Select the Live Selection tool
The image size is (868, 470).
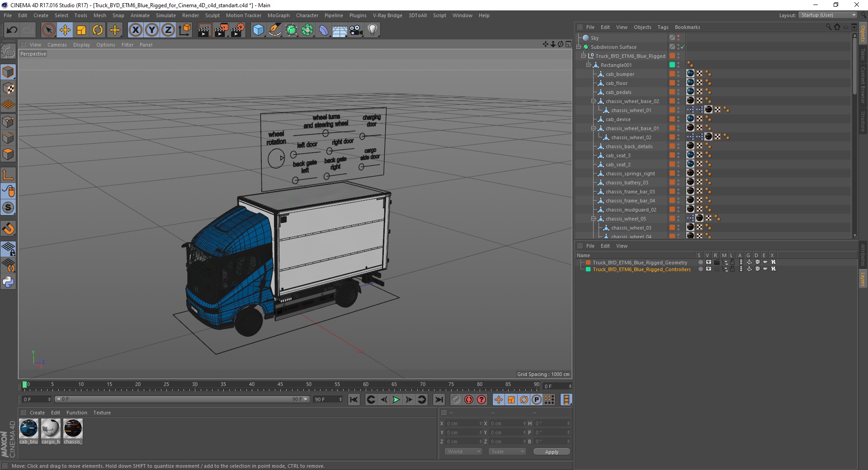48,30
